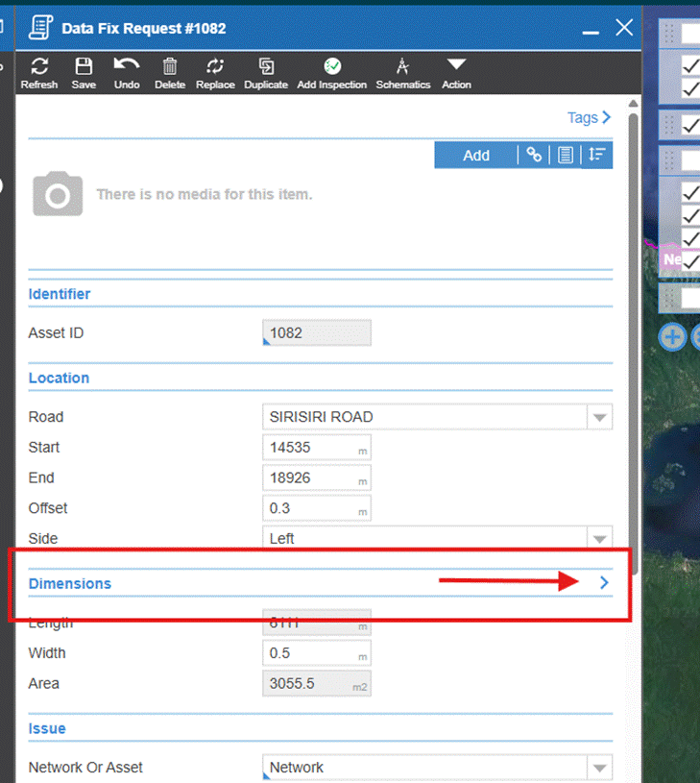The image size is (700, 783).
Task: Click the Area field with 3055.5
Action: pyautogui.click(x=317, y=684)
